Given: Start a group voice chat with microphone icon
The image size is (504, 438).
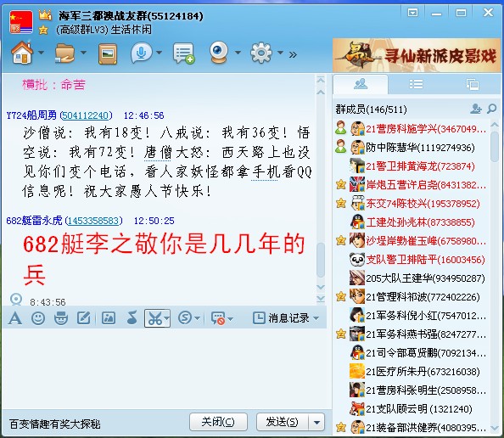Looking at the screenshot, I should tap(141, 53).
